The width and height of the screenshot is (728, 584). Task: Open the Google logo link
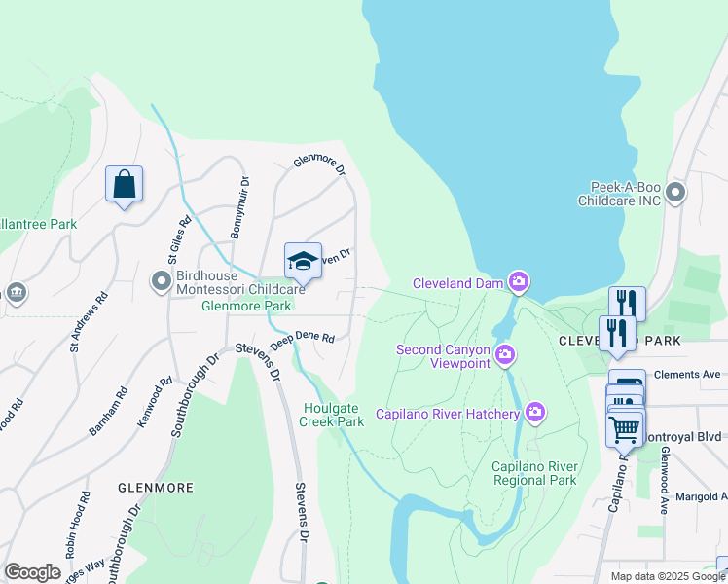coord(33,572)
